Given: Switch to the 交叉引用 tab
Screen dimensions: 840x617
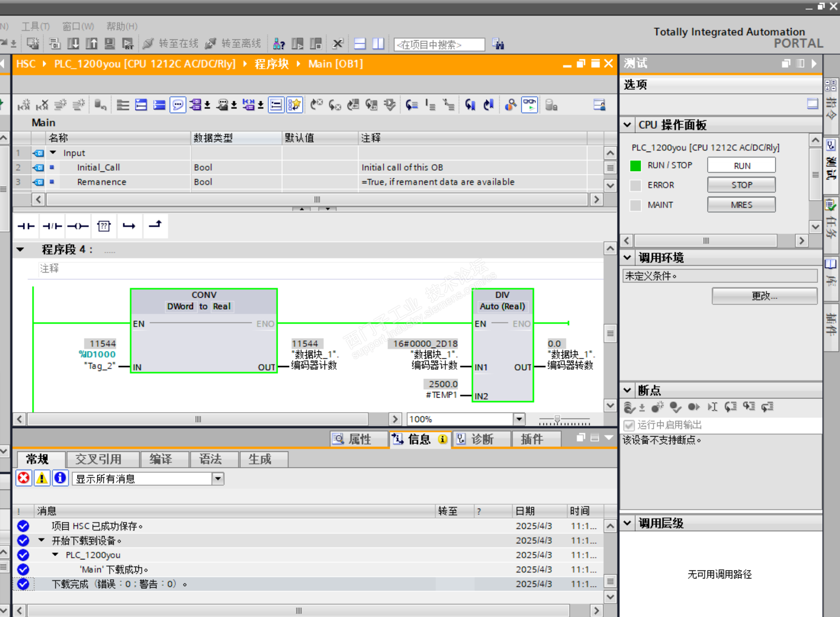Looking at the screenshot, I should pos(98,459).
